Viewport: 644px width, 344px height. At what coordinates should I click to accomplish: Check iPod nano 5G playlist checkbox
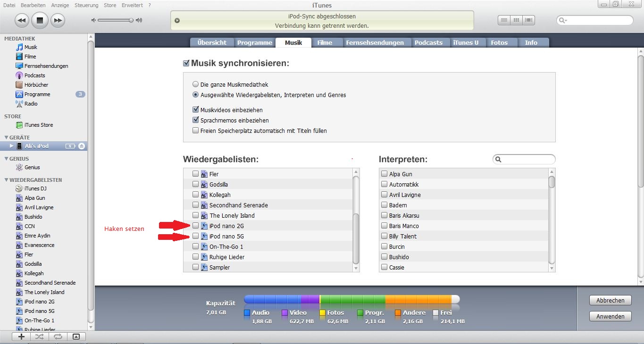click(x=195, y=236)
